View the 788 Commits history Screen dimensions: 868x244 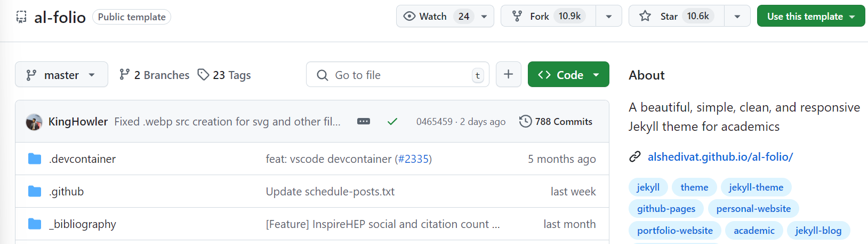pos(556,122)
